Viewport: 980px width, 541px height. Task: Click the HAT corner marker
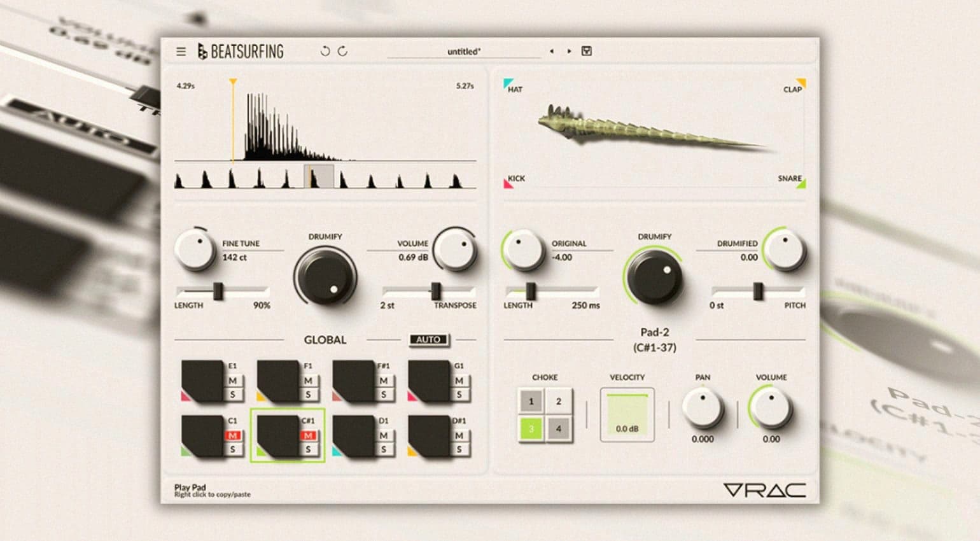click(509, 83)
